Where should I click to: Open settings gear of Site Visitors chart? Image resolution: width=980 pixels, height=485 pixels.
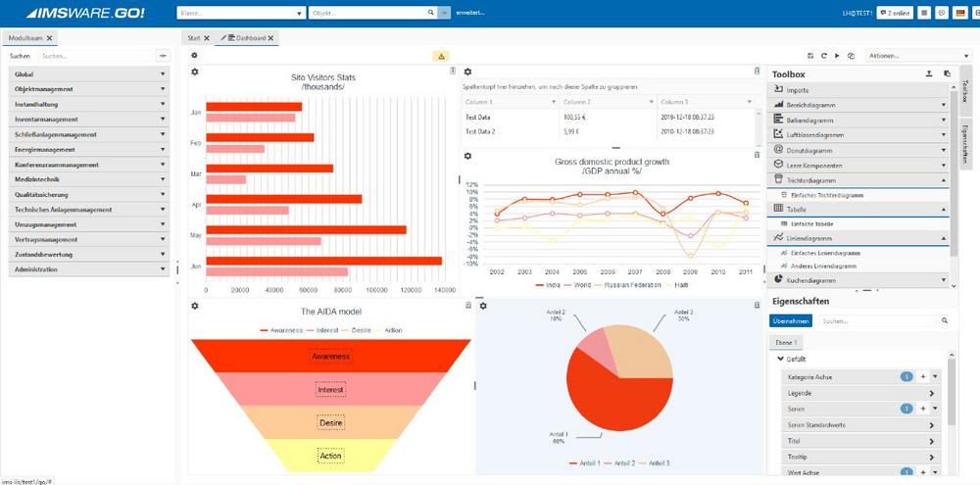(x=194, y=72)
